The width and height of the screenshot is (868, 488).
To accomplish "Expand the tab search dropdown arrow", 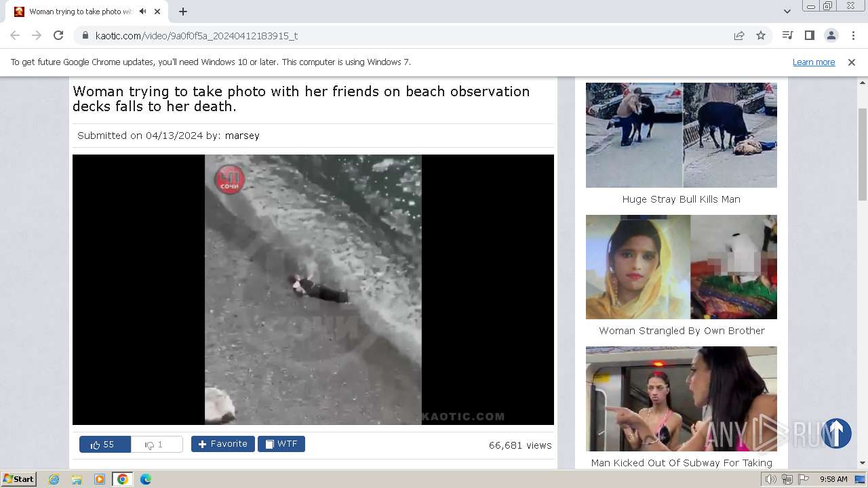I will click(787, 12).
